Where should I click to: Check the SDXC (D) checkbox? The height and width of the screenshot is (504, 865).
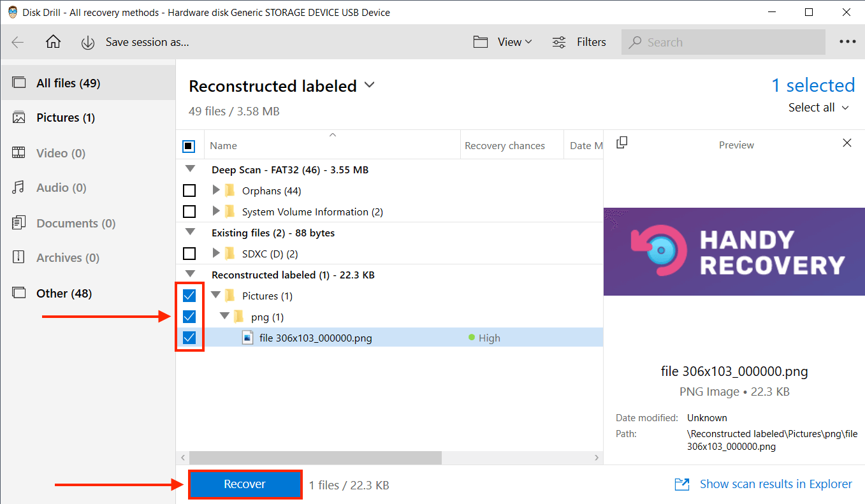pyautogui.click(x=189, y=254)
